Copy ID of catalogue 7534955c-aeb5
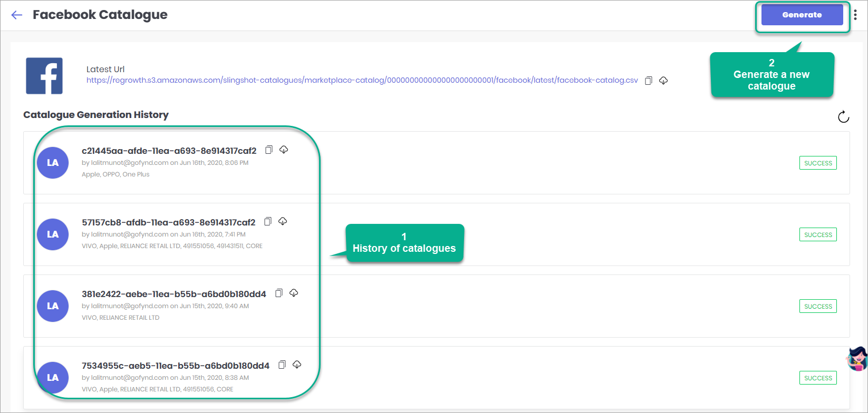The width and height of the screenshot is (868, 413). (x=282, y=365)
